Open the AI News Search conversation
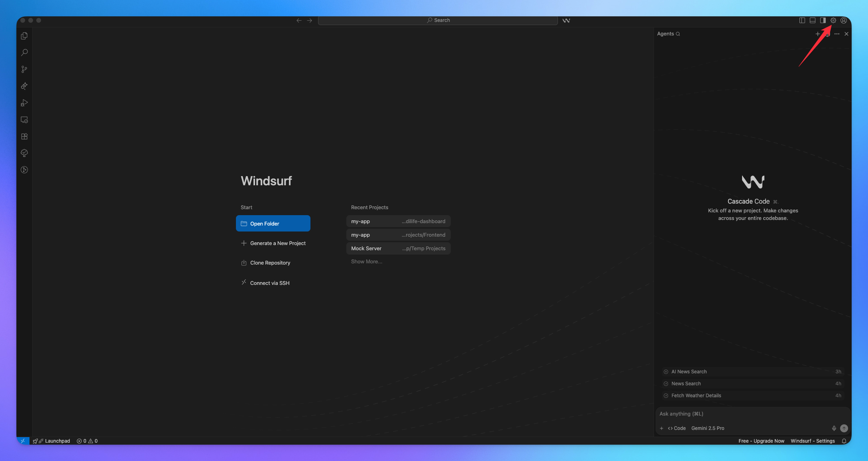868x461 pixels. (689, 371)
